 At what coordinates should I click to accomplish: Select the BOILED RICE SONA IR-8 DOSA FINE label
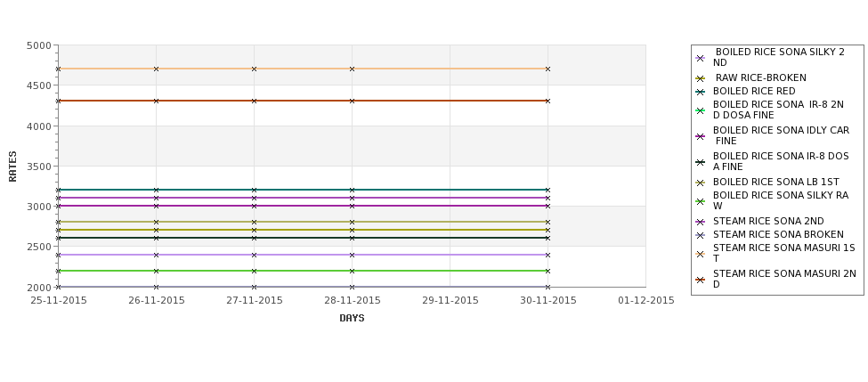781,161
